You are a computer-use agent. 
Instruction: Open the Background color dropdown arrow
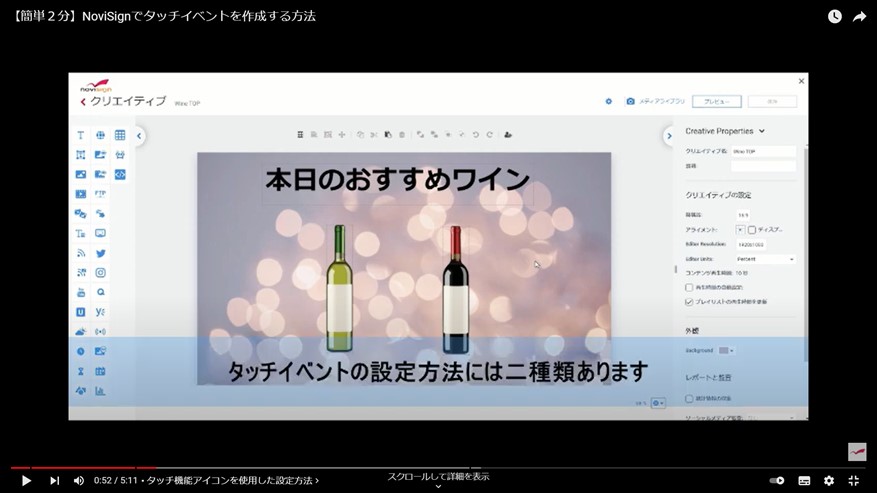click(x=732, y=351)
